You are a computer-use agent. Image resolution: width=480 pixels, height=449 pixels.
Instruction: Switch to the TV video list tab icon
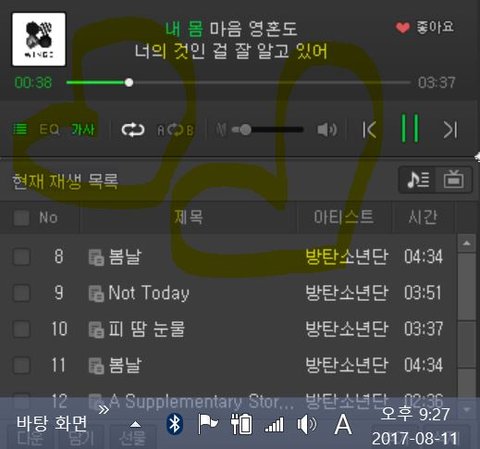pos(453,180)
